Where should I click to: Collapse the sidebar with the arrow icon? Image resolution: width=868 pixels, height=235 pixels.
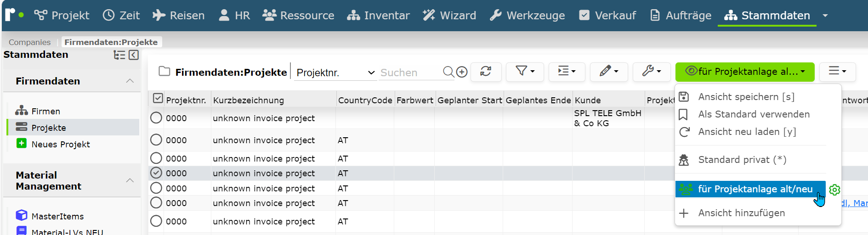(x=134, y=55)
